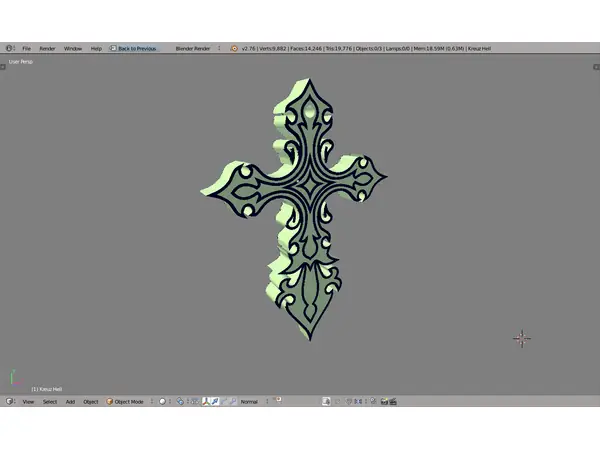The image size is (600, 450).
Task: Open the View menu in 3D header
Action: click(28, 402)
